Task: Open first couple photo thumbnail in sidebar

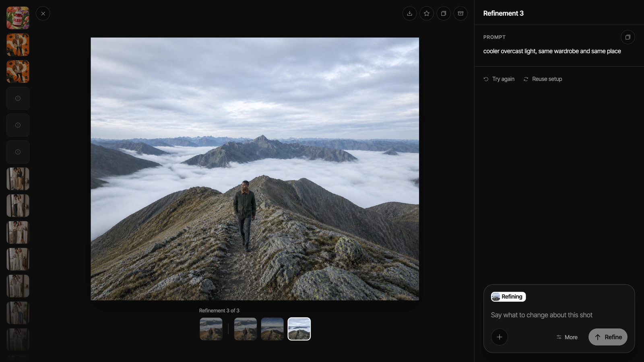Action: click(18, 179)
